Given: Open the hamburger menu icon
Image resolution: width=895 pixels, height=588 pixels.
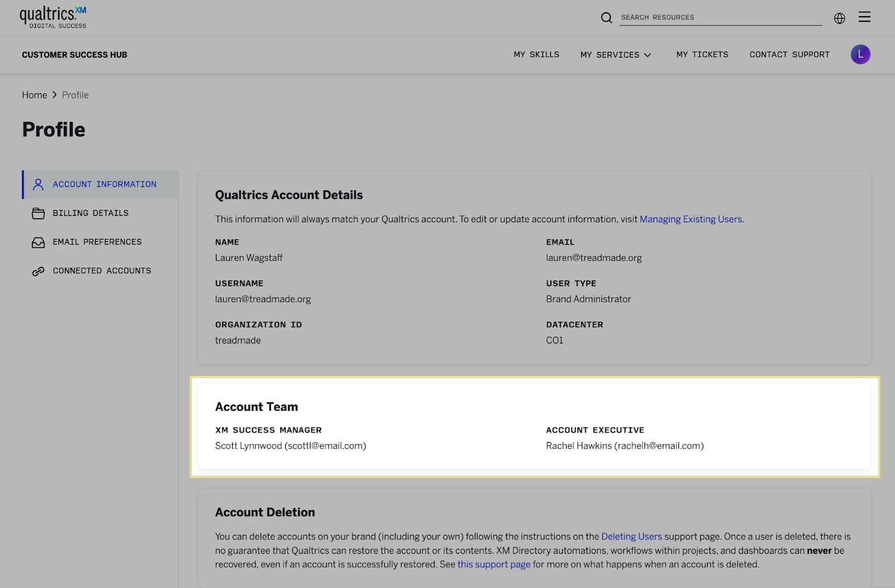Looking at the screenshot, I should click(x=864, y=17).
